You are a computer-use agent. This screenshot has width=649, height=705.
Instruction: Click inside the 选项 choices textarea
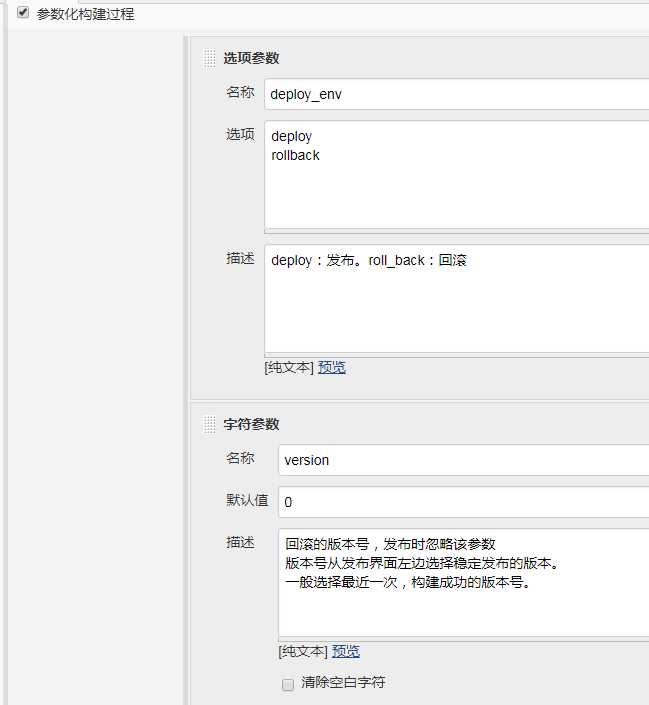[x=457, y=175]
